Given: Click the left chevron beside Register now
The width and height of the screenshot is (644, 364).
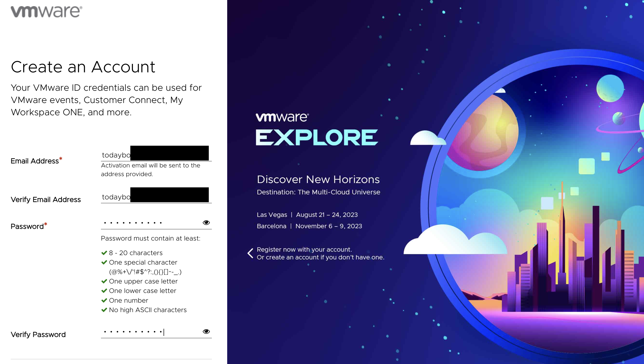Looking at the screenshot, I should (x=250, y=253).
